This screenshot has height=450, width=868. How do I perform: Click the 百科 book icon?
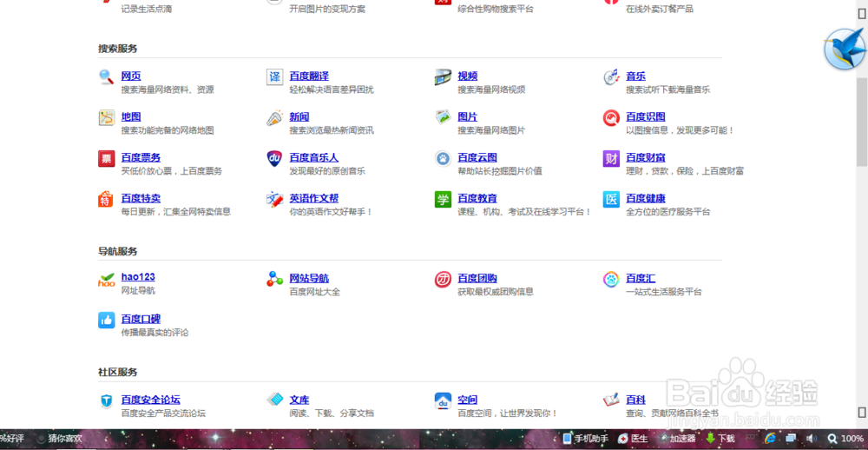pos(611,400)
